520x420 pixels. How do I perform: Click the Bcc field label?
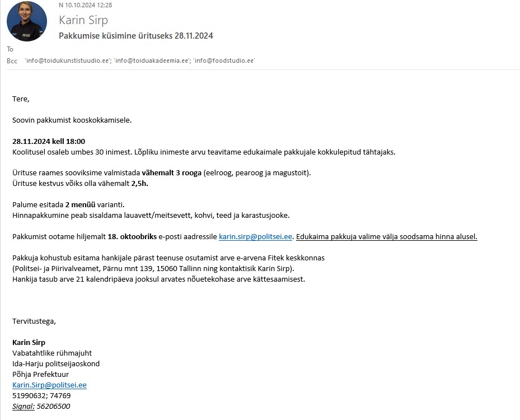12,61
